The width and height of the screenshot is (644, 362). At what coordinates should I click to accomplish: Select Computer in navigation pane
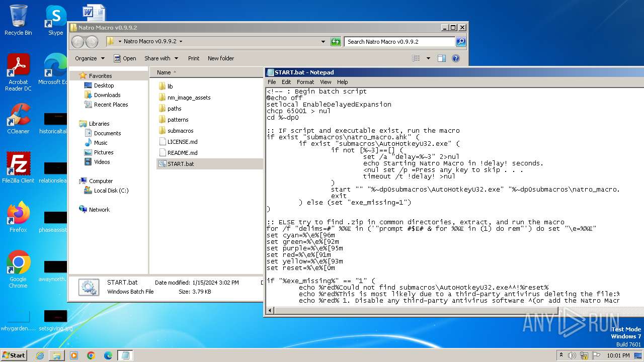click(101, 181)
